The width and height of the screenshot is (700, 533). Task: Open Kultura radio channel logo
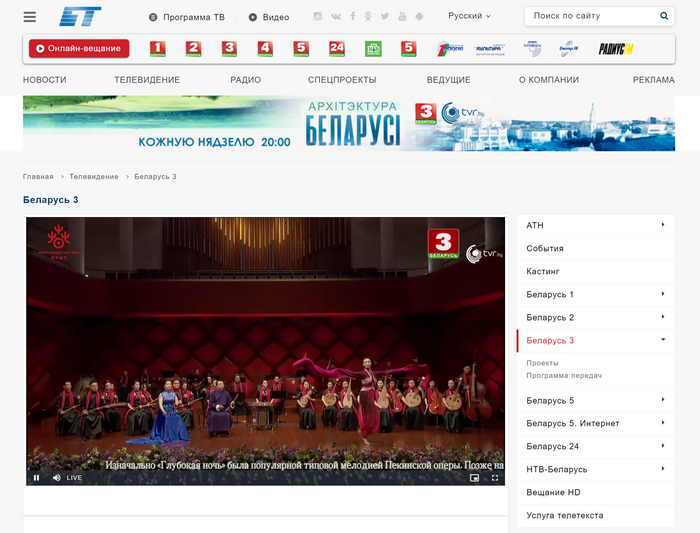[489, 49]
